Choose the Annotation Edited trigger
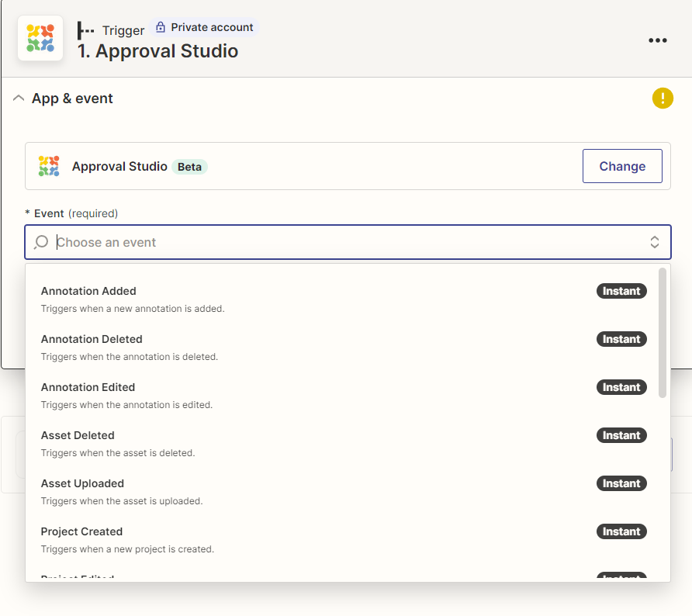Viewport: 692px width, 616px height. (88, 388)
